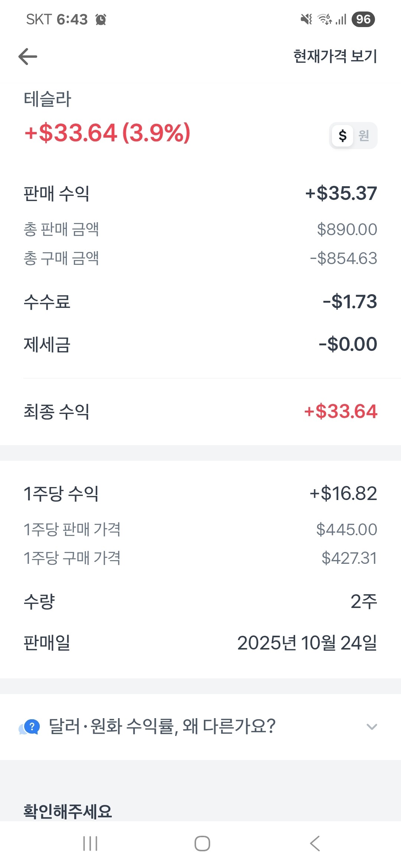Image resolution: width=401 pixels, height=868 pixels.
Task: Tap the Wi-Fi signal status icon
Action: [x=325, y=19]
